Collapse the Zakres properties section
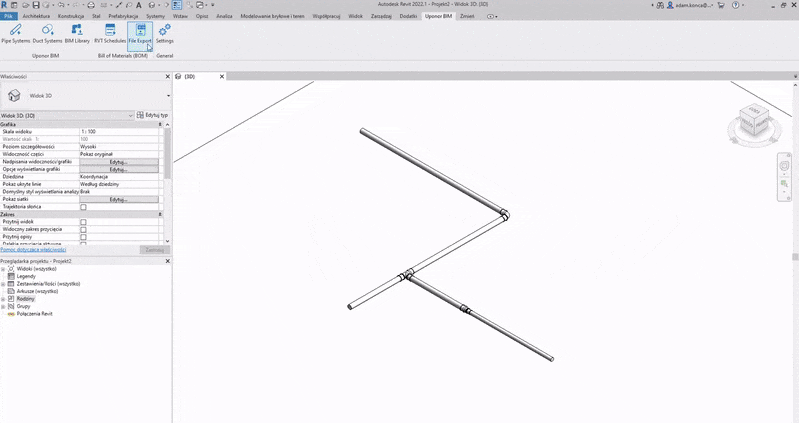The width and height of the screenshot is (799, 423). pos(160,215)
